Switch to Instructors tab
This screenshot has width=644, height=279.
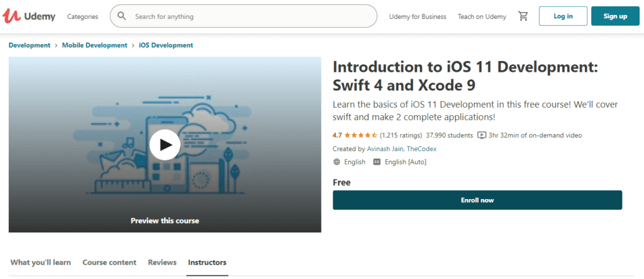[207, 262]
